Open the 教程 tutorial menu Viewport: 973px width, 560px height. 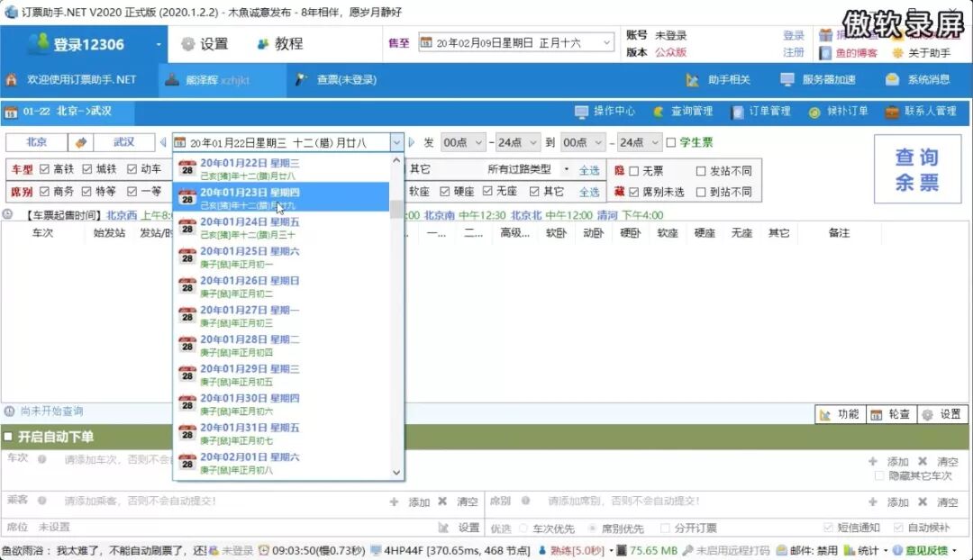280,44
